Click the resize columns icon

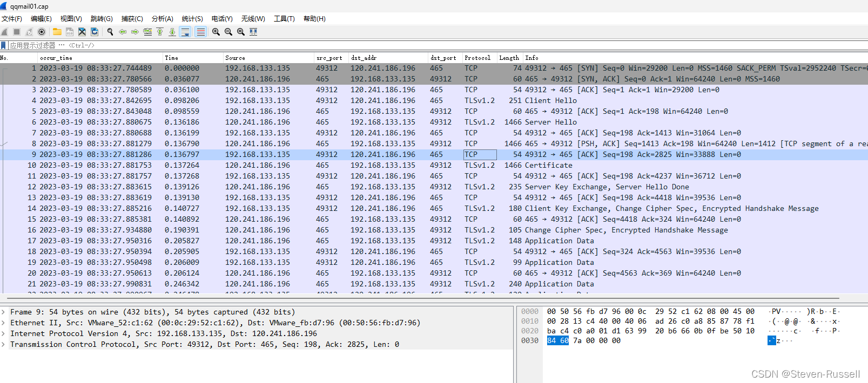click(253, 32)
